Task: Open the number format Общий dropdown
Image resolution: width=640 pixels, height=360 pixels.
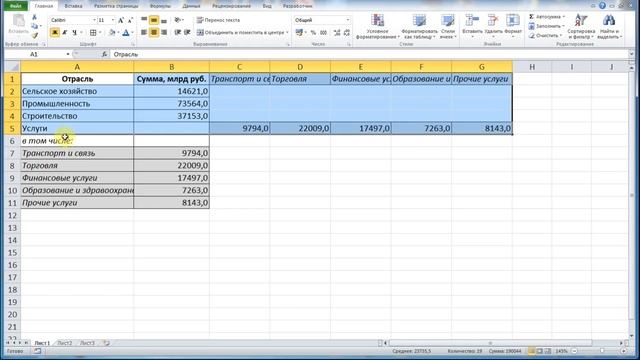Action: pos(348,20)
